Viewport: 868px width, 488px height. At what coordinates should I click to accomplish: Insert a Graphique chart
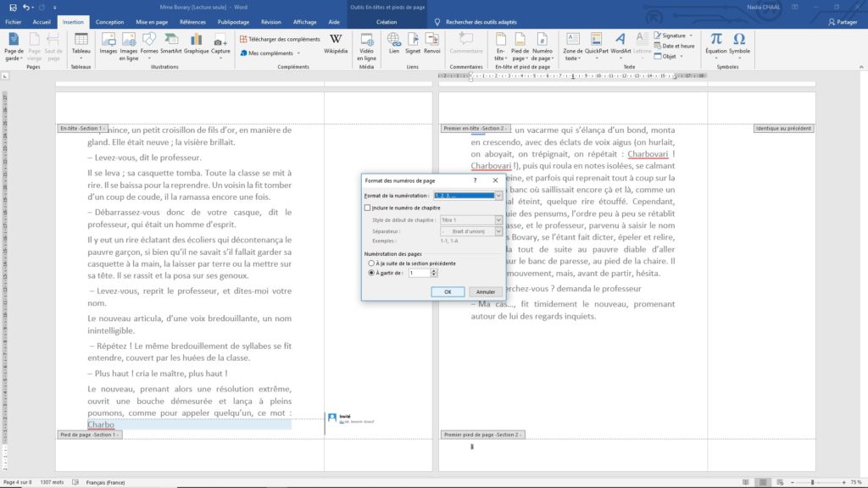point(196,44)
